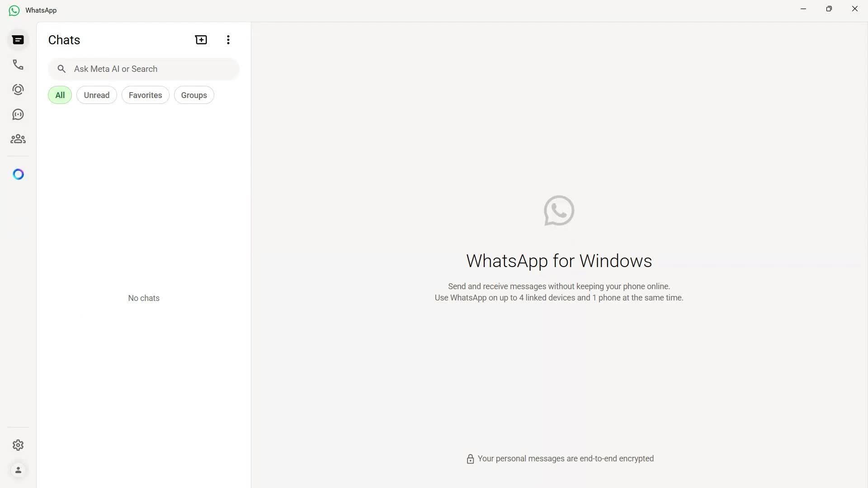
Task: Open the three-dot more options menu
Action: click(x=228, y=40)
